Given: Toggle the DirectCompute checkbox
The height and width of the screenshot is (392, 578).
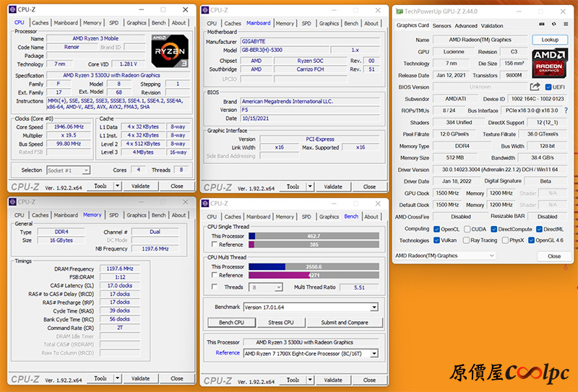Looking at the screenshot, I should [x=494, y=229].
